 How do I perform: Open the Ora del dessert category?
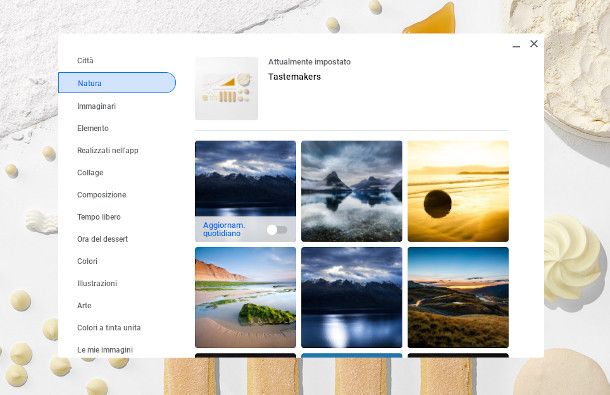102,239
